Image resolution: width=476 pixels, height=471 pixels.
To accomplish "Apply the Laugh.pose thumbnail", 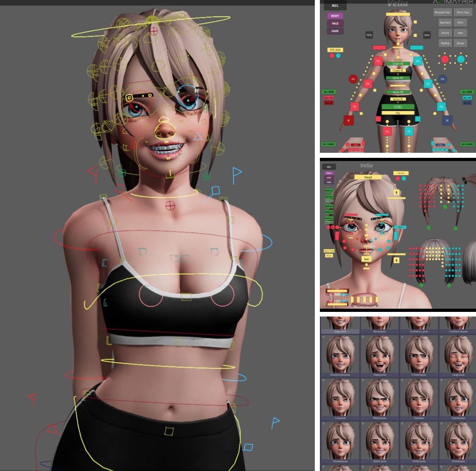I will (x=458, y=356).
